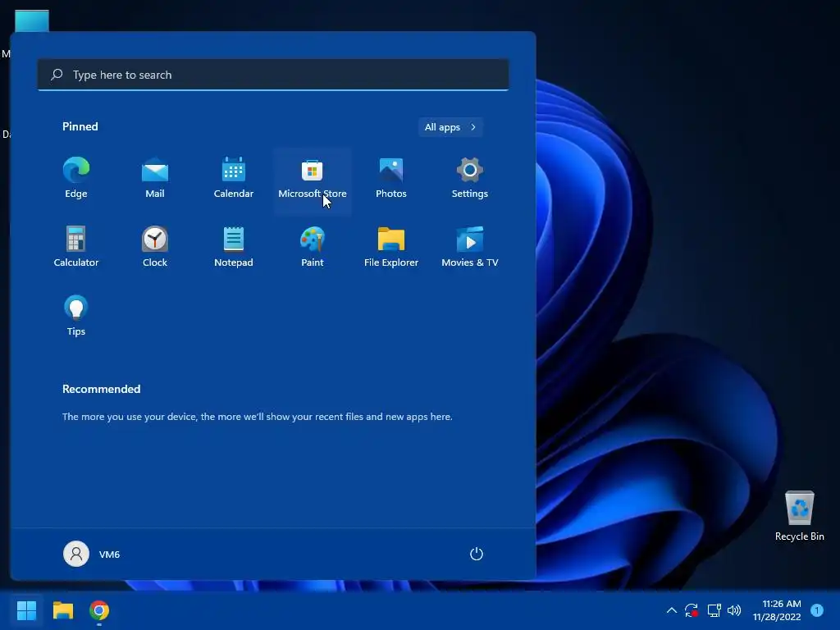Viewport: 840px width, 630px height.
Task: Click the Type here to search field
Action: click(273, 75)
